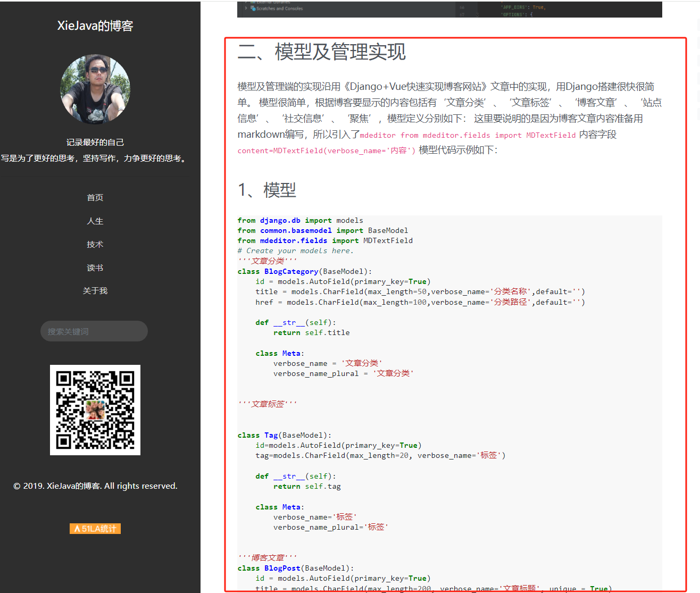
Task: Open the IDE screenshot at the top
Action: [x=449, y=10]
